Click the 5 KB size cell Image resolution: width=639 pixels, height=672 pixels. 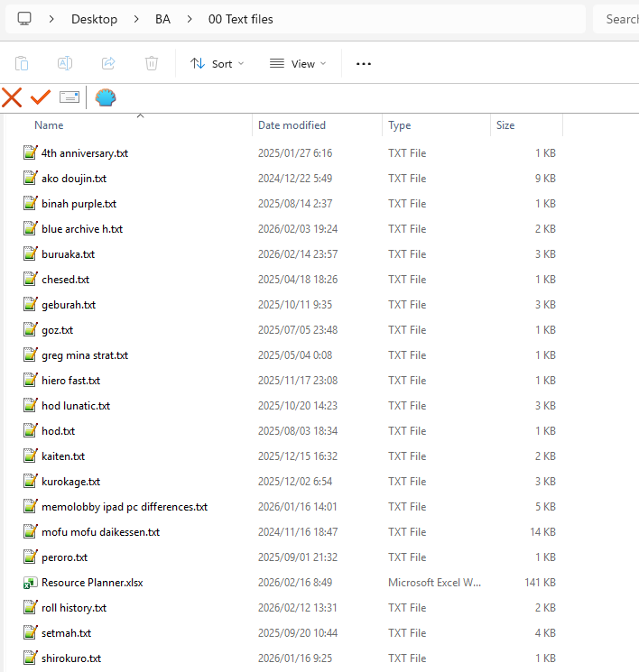(x=545, y=507)
